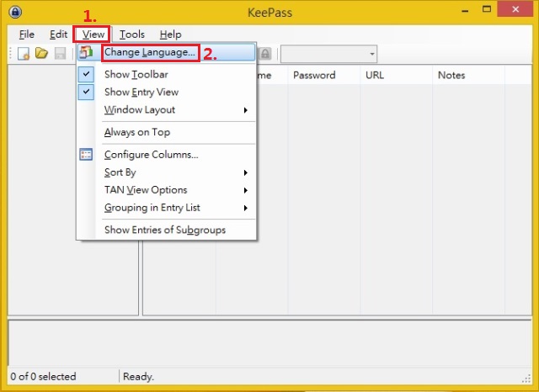Expand the Window Layout submenu
This screenshot has width=539, height=392.
click(167, 110)
